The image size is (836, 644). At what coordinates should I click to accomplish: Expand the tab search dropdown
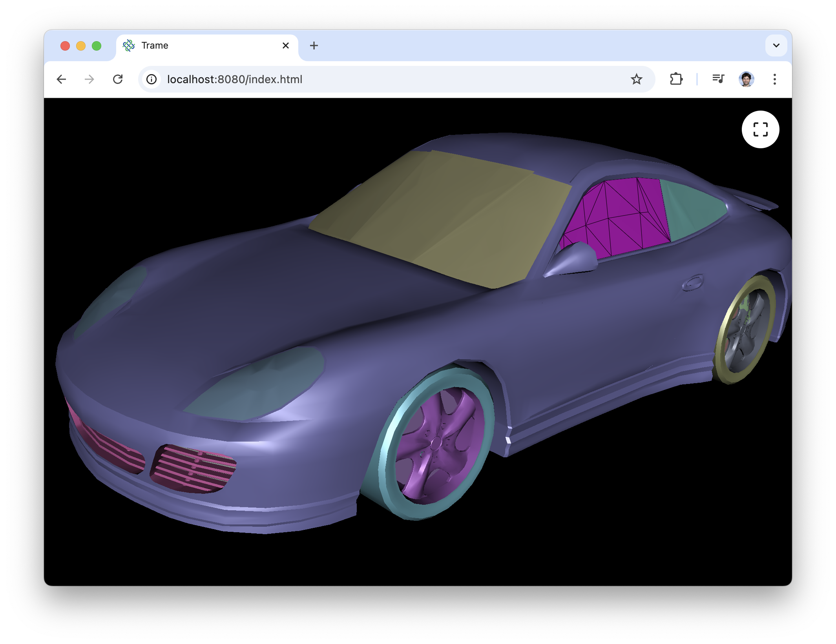[x=776, y=45]
